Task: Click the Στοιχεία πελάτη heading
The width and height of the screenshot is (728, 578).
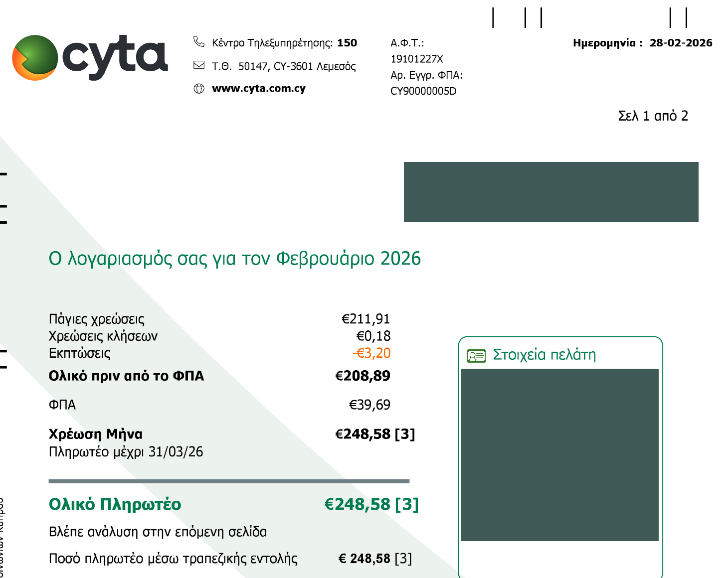Action: point(545,355)
